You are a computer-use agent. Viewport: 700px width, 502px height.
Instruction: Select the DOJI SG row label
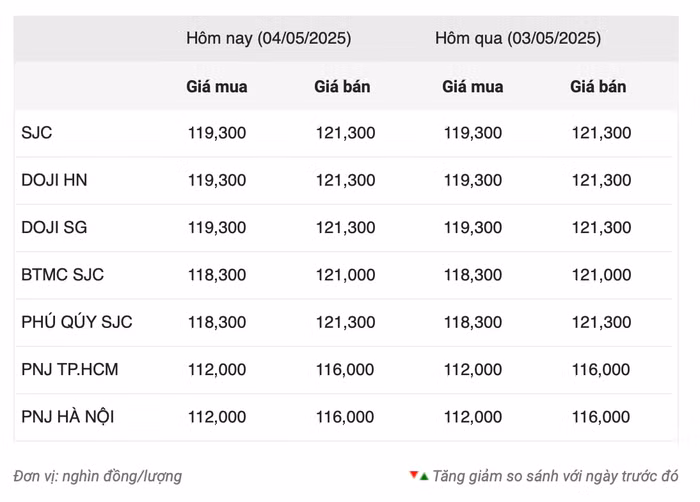(54, 227)
